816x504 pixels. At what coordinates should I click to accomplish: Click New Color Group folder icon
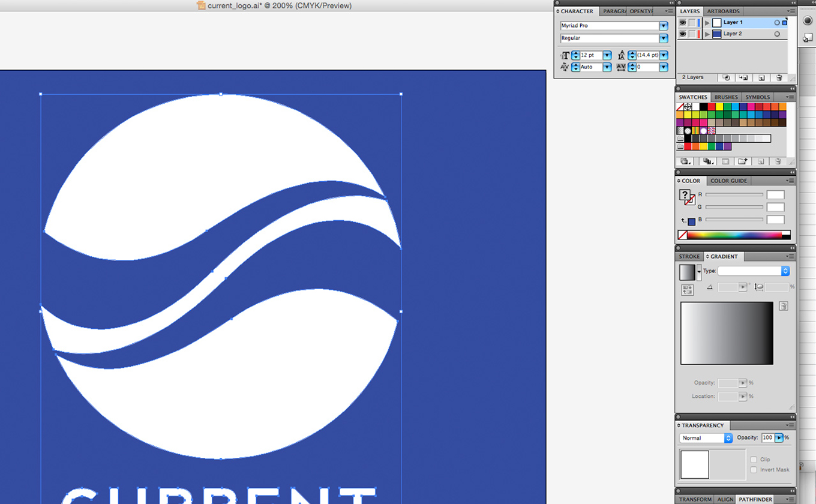743,161
